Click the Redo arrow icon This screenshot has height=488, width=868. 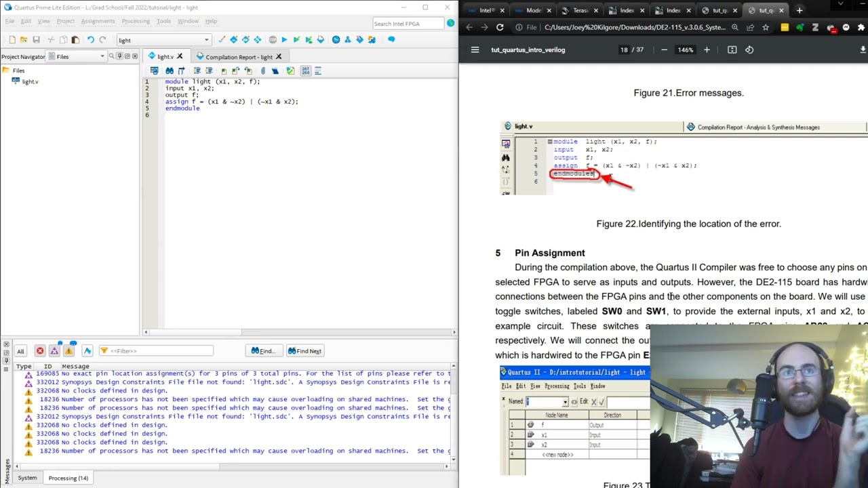click(102, 40)
